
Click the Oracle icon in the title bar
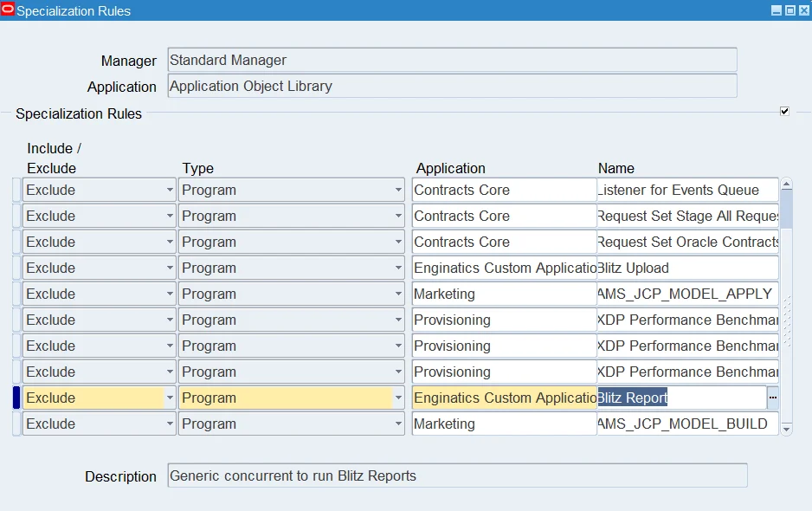click(8, 9)
